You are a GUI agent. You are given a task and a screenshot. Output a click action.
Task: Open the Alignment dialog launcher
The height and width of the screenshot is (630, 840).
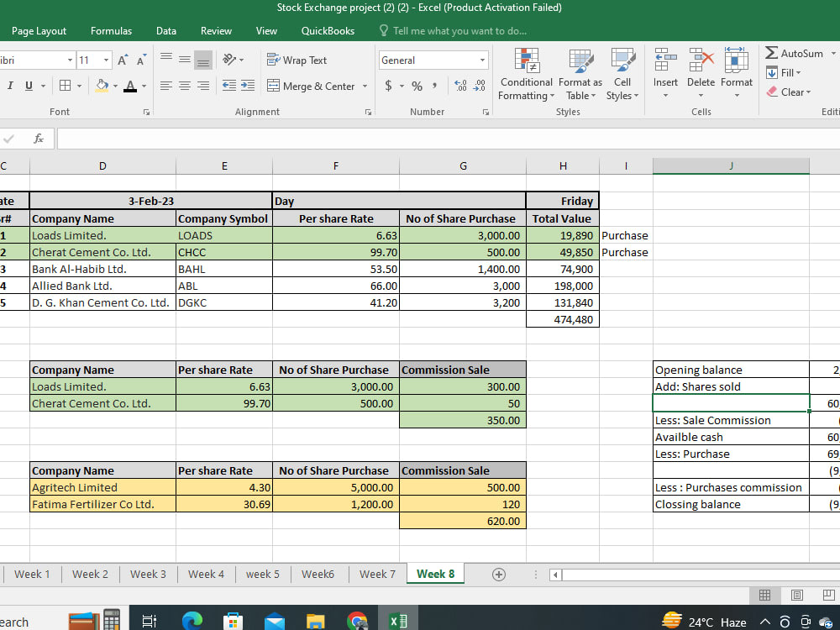pyautogui.click(x=368, y=112)
